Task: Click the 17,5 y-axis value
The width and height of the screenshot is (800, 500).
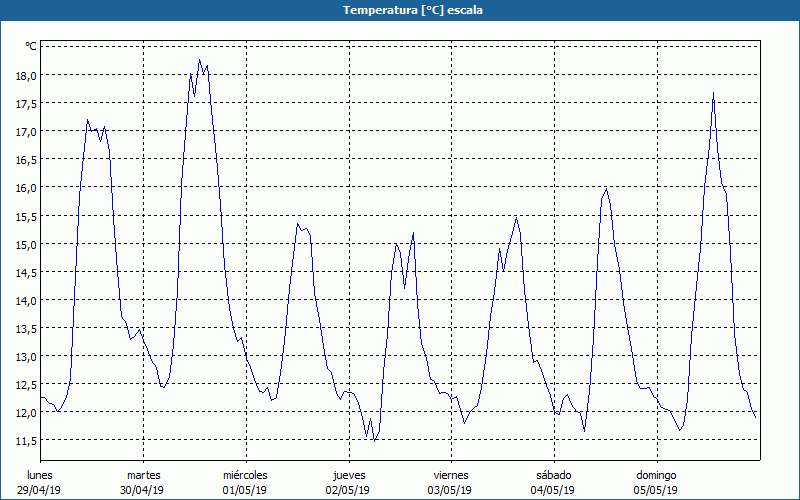Action: (26, 104)
